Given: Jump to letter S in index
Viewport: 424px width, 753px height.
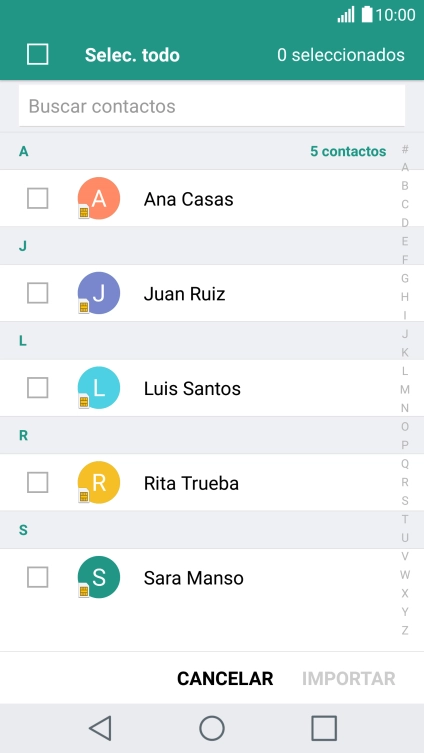Looking at the screenshot, I should click(x=405, y=501).
